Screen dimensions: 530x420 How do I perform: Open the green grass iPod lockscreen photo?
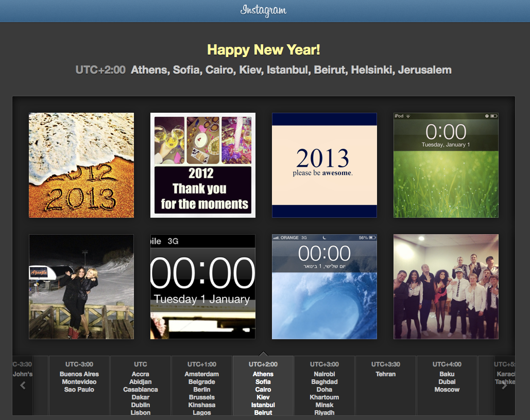coord(446,165)
